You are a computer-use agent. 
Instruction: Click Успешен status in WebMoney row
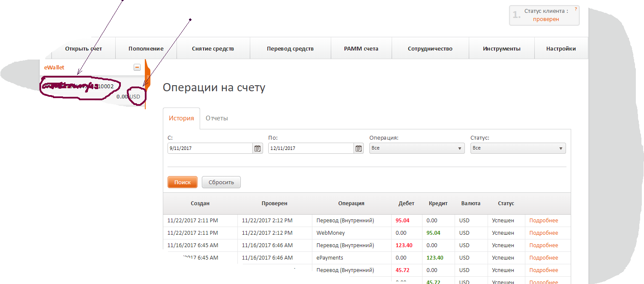503,233
